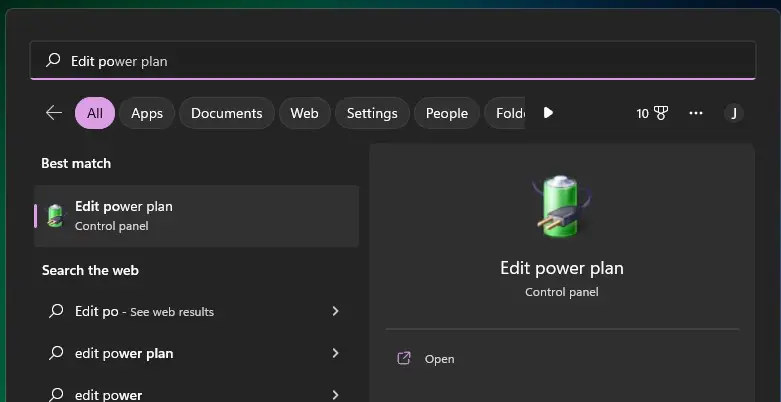Screen dimensions: 781x402
Task: Switch to the Apps filter tab
Action: (147, 113)
